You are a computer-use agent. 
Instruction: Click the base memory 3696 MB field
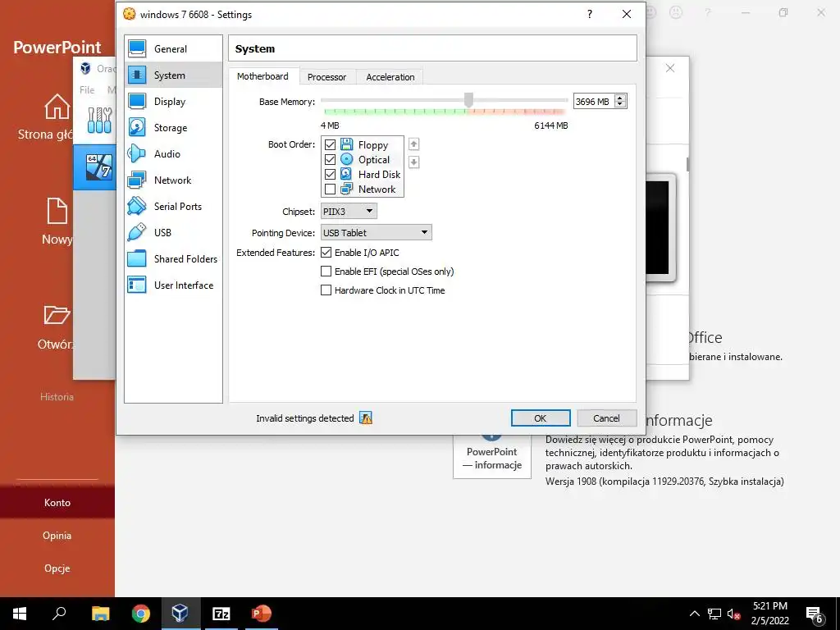594,101
